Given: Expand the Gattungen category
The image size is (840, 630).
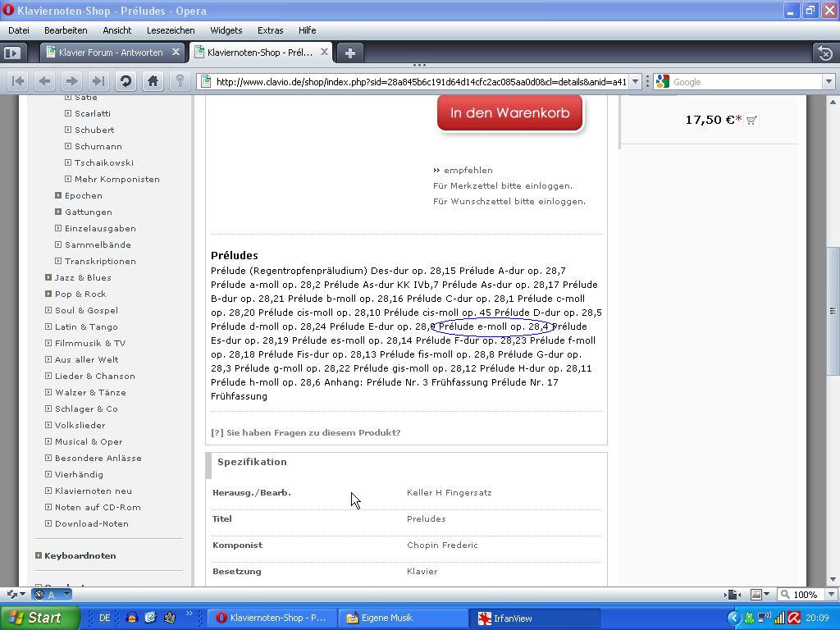Looking at the screenshot, I should pos(58,212).
